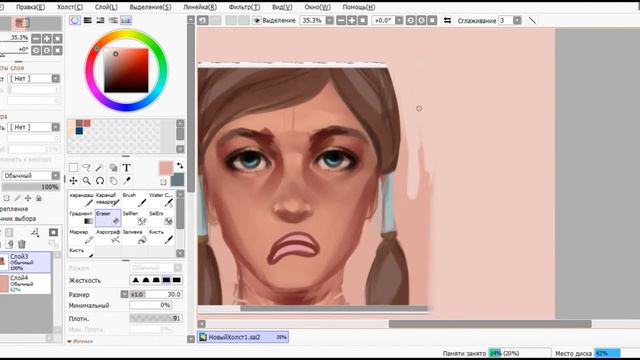This screenshot has width=640, height=360.
Task: Zoom in with the toolbar plus button
Action: (352, 20)
